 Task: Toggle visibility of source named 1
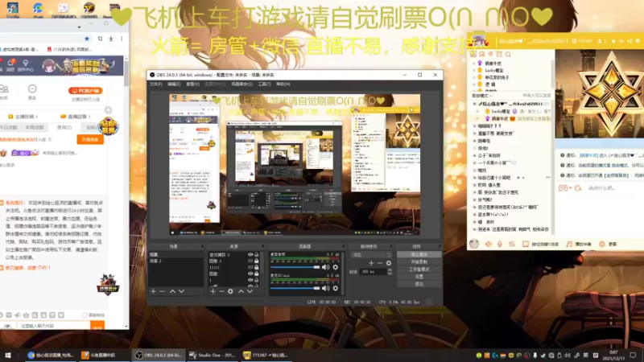coord(250,280)
